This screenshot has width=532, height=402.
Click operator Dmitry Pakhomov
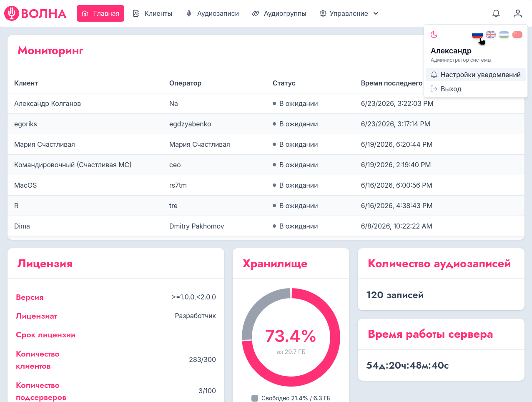tap(197, 226)
